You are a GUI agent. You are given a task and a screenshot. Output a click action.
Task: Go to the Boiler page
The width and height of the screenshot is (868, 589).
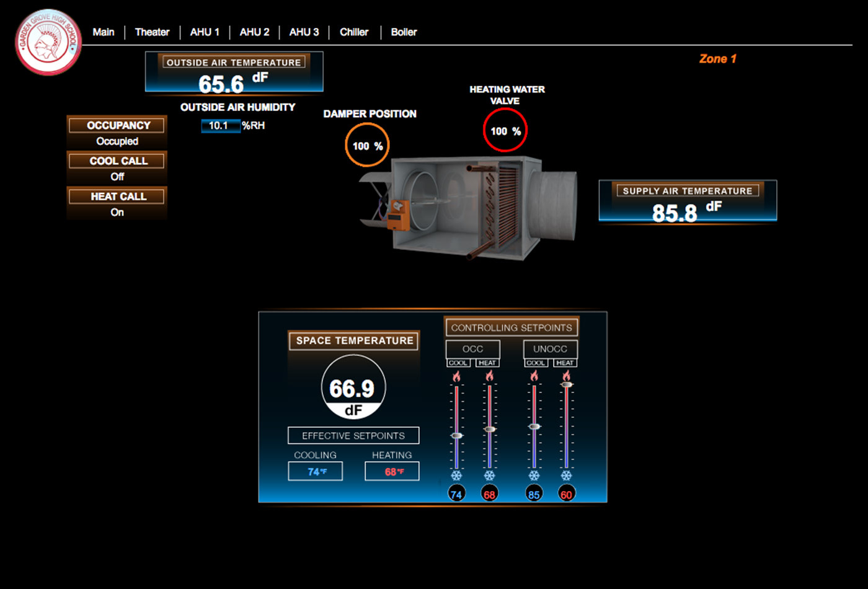click(x=404, y=32)
